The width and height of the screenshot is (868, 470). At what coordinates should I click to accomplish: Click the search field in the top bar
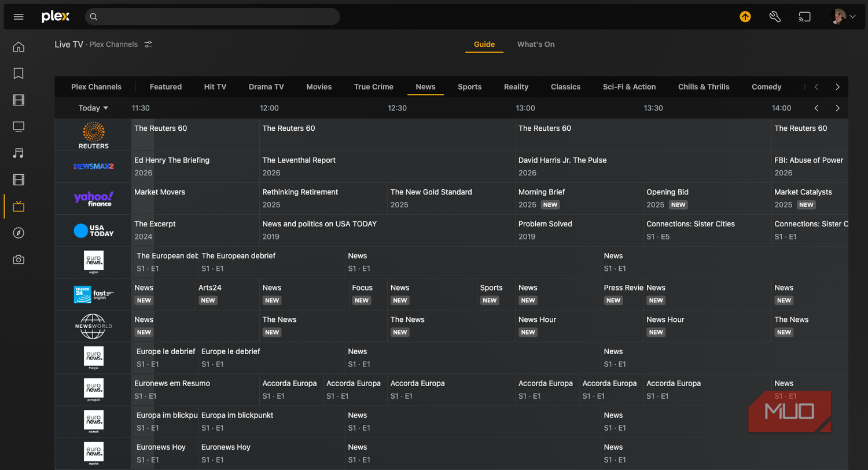(x=212, y=17)
